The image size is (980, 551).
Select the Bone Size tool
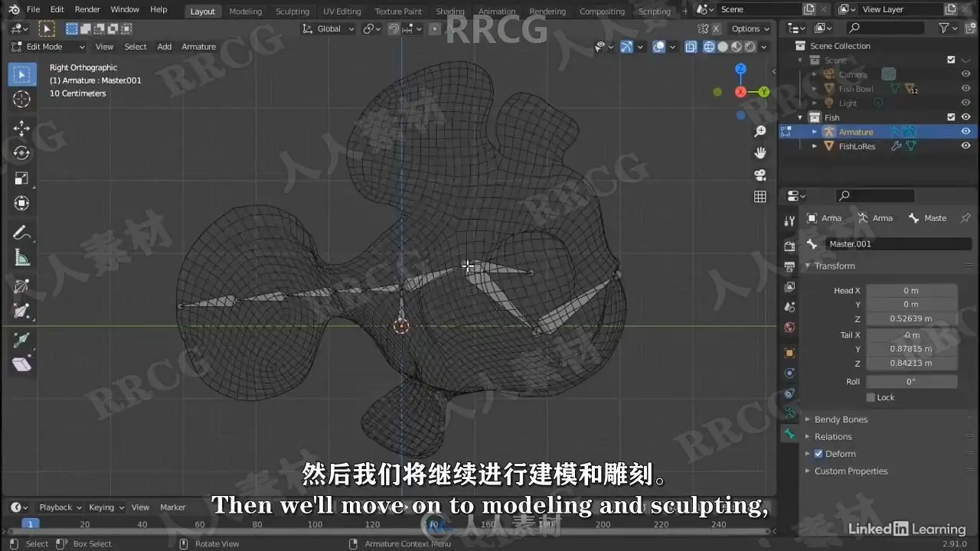21,311
